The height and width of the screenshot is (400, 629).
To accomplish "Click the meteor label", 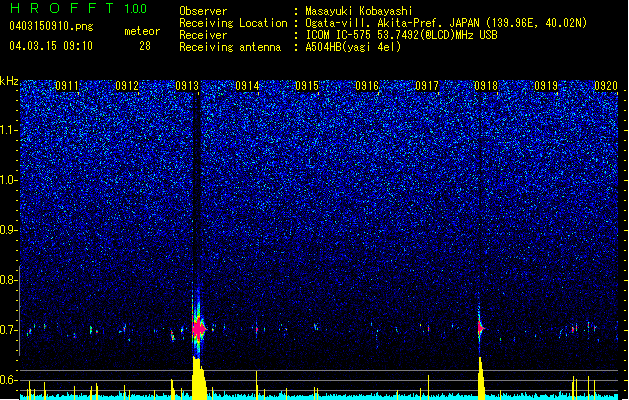I will click(142, 31).
